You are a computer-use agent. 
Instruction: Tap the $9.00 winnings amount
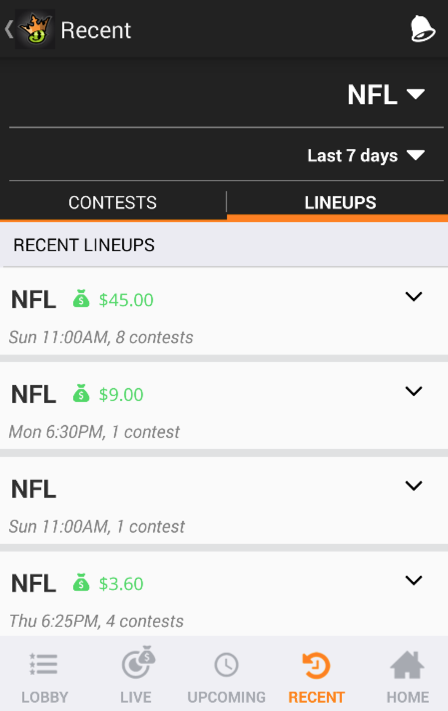[121, 394]
